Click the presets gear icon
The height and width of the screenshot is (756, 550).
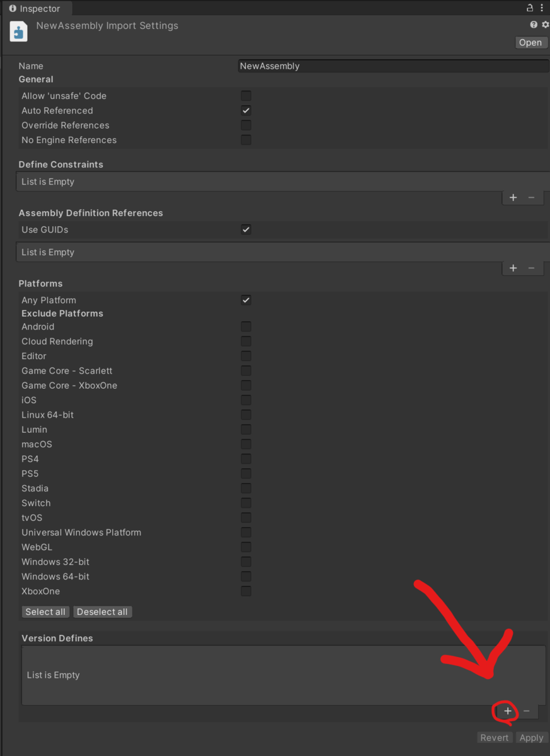(x=544, y=24)
